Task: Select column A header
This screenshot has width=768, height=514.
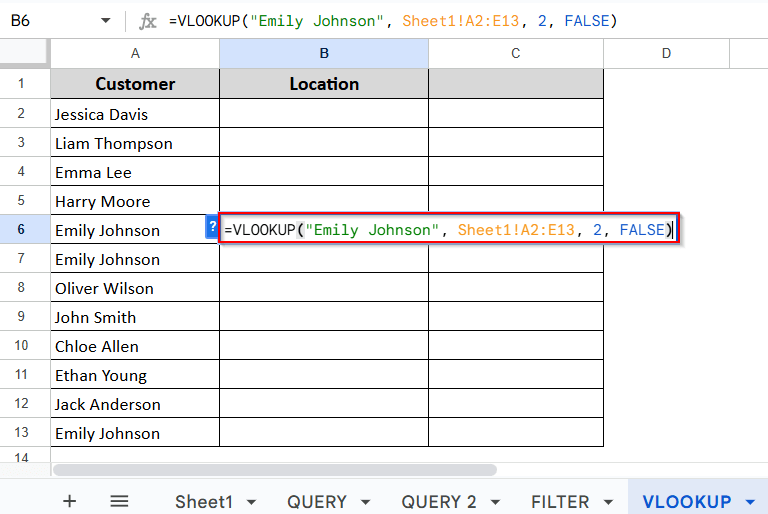Action: coord(135,53)
